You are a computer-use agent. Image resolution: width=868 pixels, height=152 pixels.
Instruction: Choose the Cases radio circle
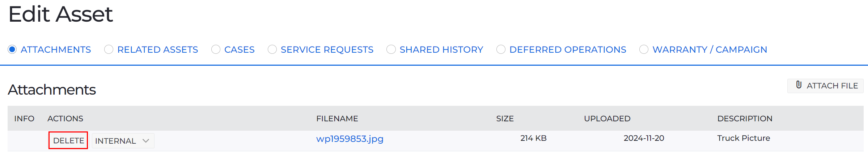pyautogui.click(x=216, y=49)
